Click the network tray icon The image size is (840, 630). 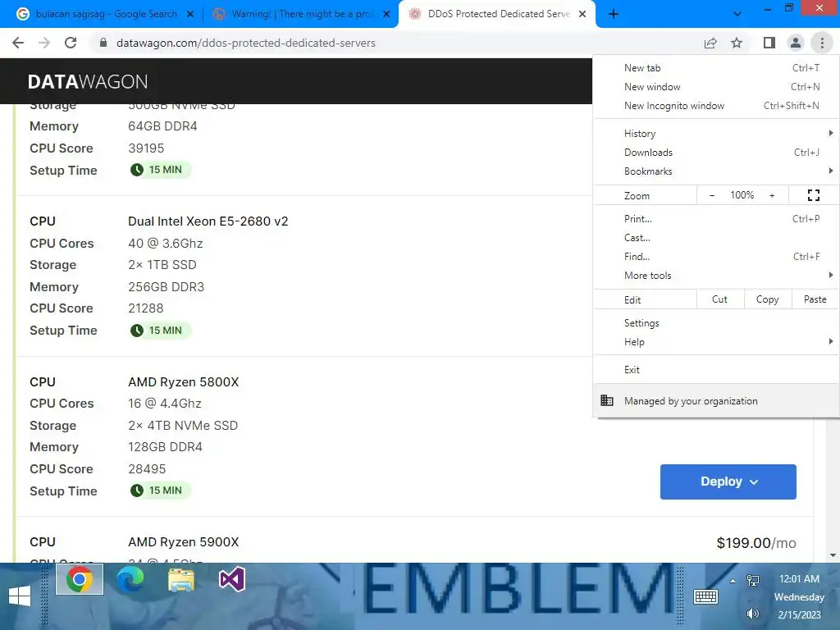click(x=753, y=580)
